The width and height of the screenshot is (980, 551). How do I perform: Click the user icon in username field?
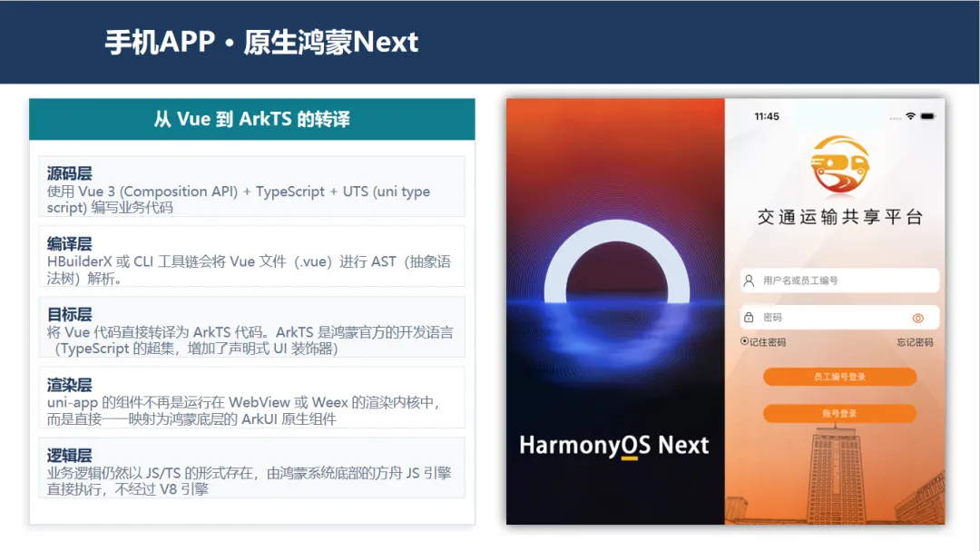[x=749, y=280]
